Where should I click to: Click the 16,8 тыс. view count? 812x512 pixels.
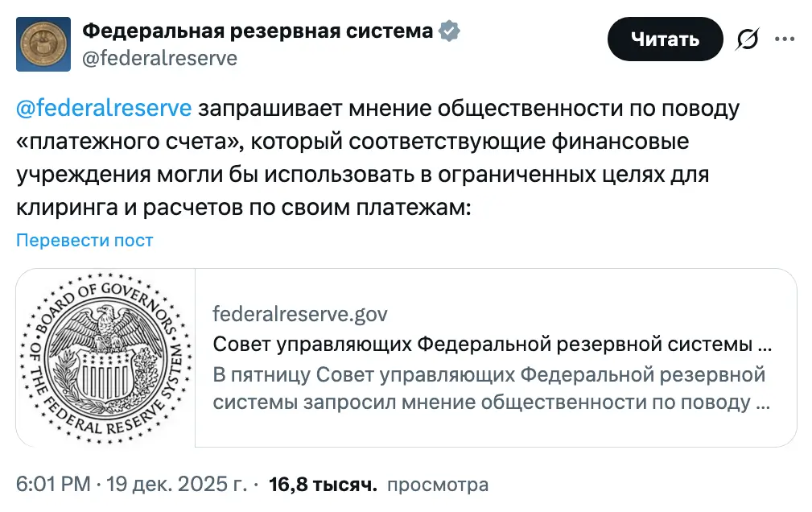(x=323, y=485)
